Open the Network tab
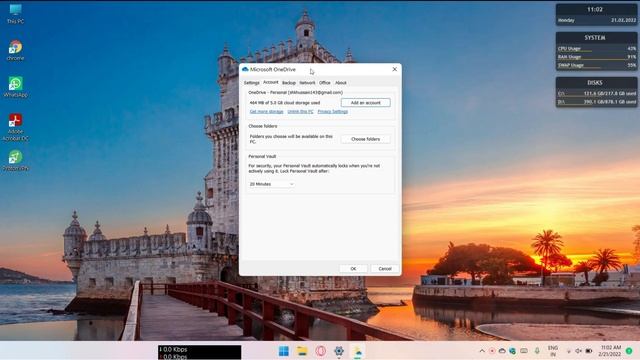The width and height of the screenshot is (640, 360). click(307, 83)
